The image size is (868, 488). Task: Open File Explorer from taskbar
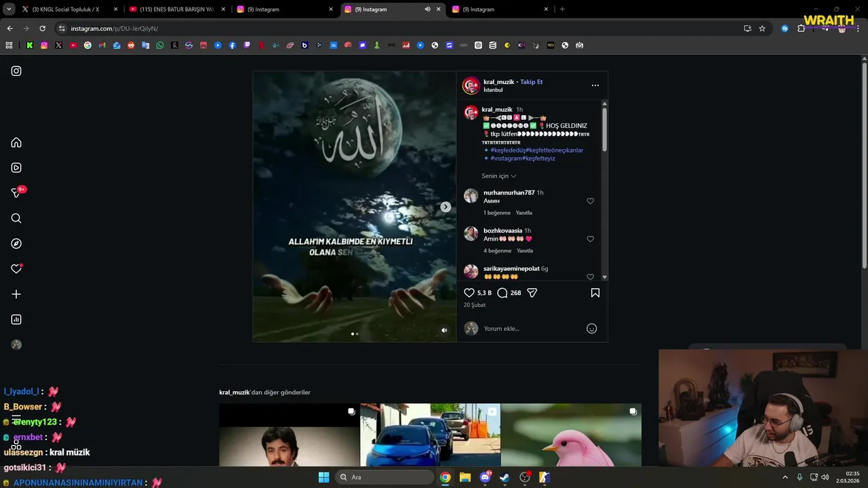[x=465, y=477]
